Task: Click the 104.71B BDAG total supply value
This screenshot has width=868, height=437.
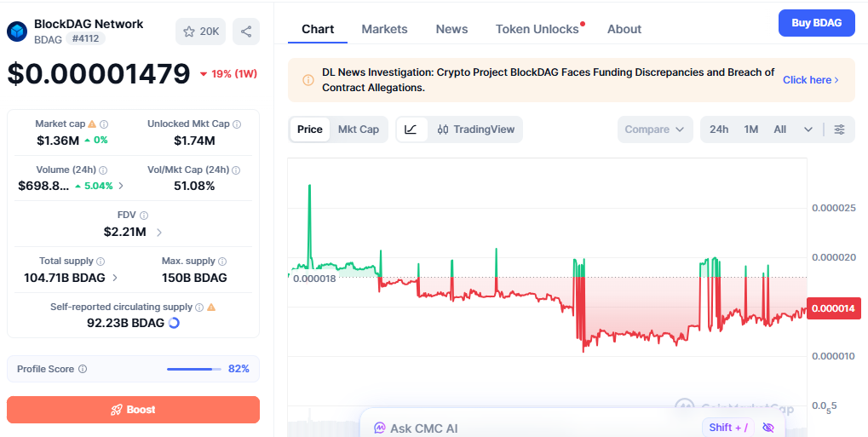Action: click(64, 278)
